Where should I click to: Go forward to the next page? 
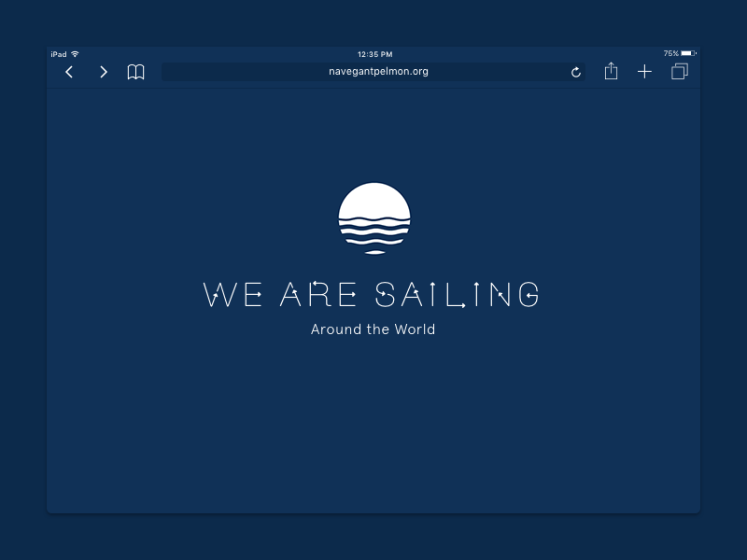point(103,71)
